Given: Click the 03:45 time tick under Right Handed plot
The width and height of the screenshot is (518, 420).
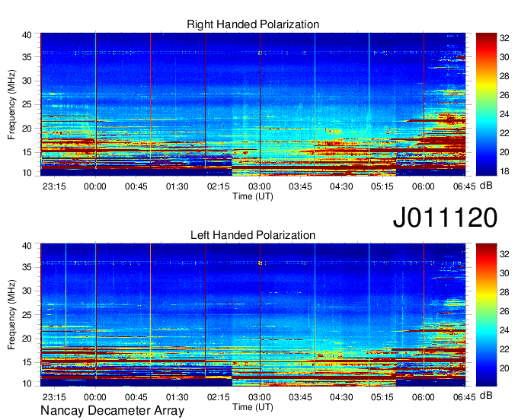Looking at the screenshot, I should [300, 186].
